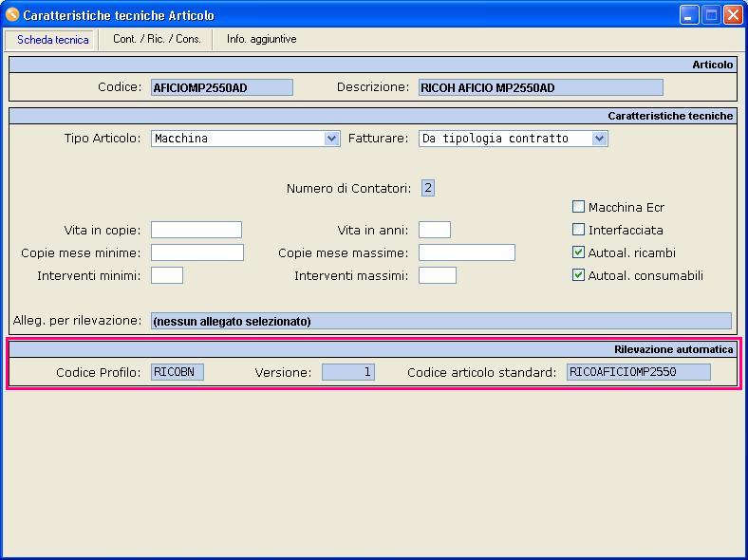Click the Versione field
Image resolution: width=748 pixels, height=560 pixels.
(348, 372)
